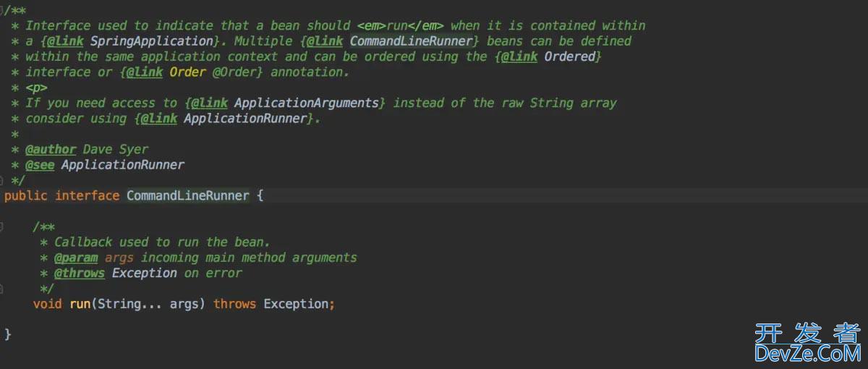Click the run method name before the parenthesis
The width and height of the screenshot is (868, 369).
click(80, 305)
